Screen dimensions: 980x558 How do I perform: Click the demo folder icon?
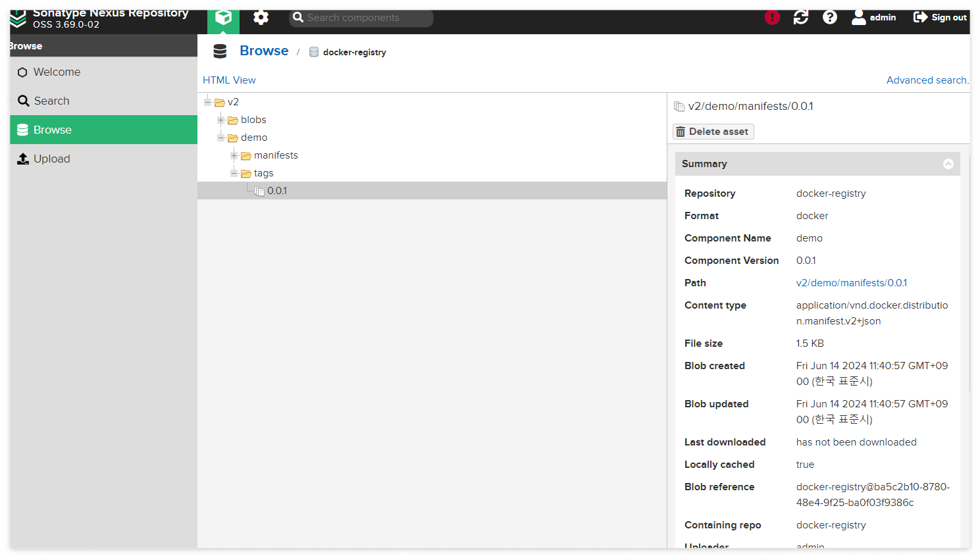click(233, 138)
